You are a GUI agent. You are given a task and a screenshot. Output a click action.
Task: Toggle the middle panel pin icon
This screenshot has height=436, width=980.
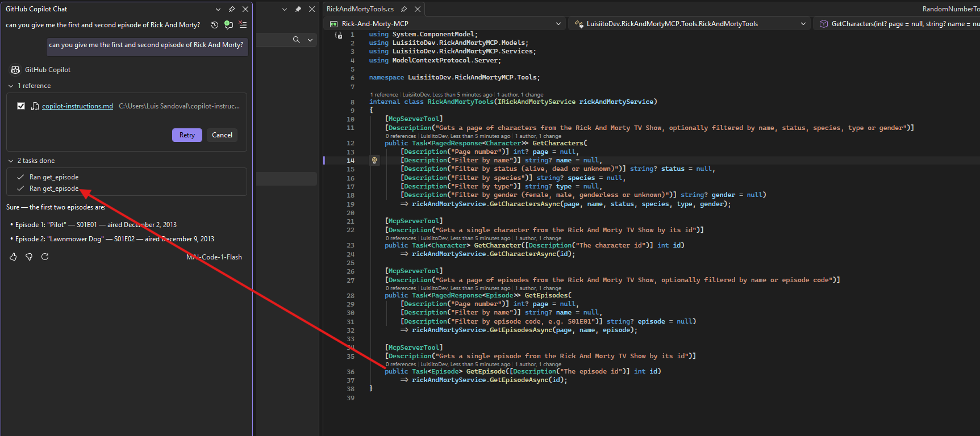pyautogui.click(x=298, y=9)
